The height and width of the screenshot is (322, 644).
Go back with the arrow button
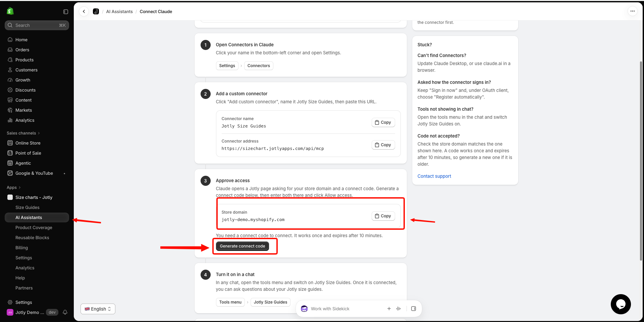click(x=84, y=11)
